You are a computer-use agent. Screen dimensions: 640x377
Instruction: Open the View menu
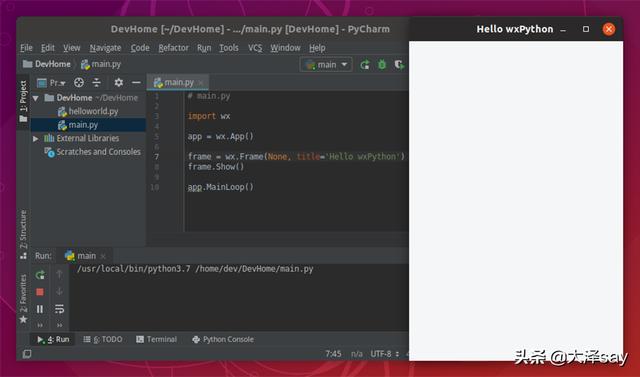coord(71,48)
